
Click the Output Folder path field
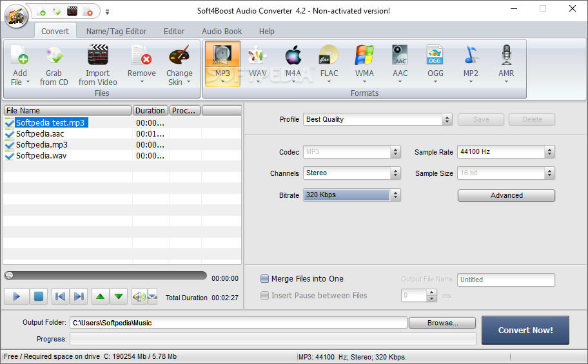[239, 323]
